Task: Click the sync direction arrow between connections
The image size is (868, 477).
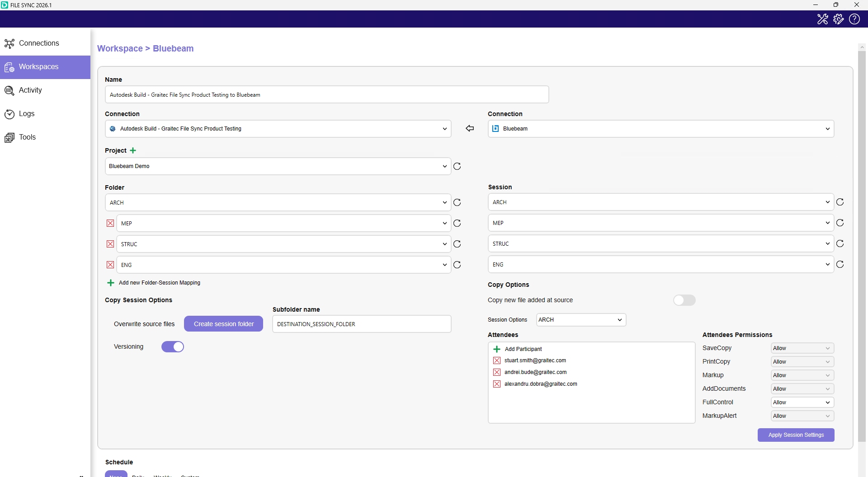Action: [470, 129]
